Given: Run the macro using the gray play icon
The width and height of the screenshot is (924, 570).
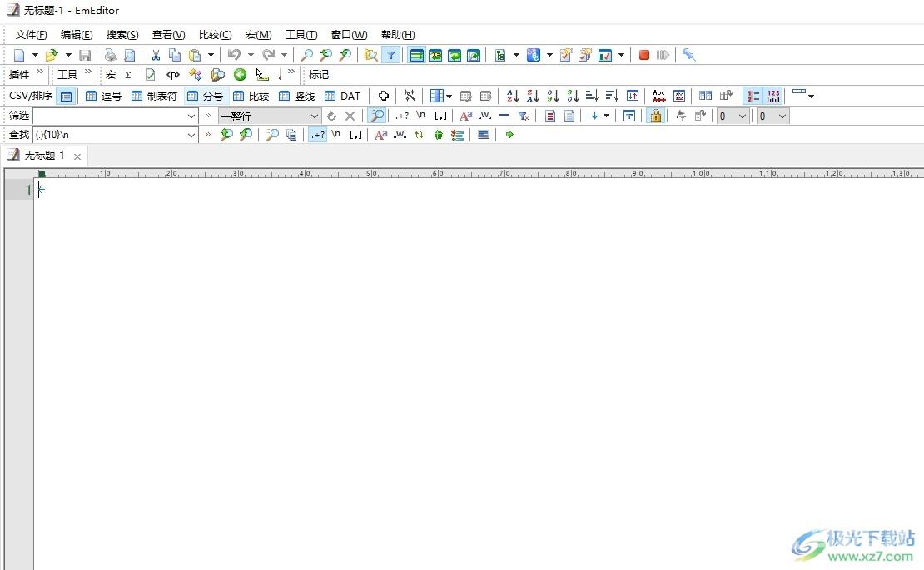Looking at the screenshot, I should tap(663, 55).
